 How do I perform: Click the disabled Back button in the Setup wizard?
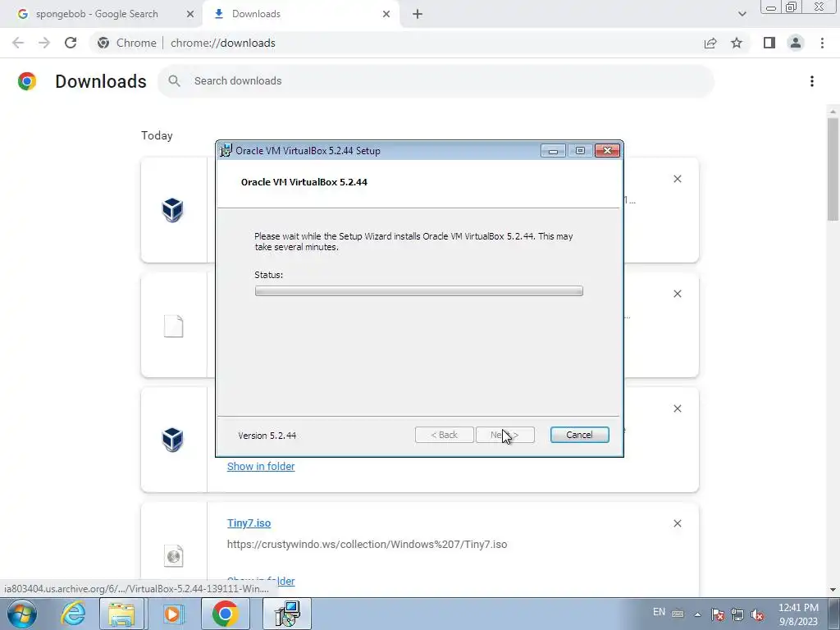[x=444, y=435]
